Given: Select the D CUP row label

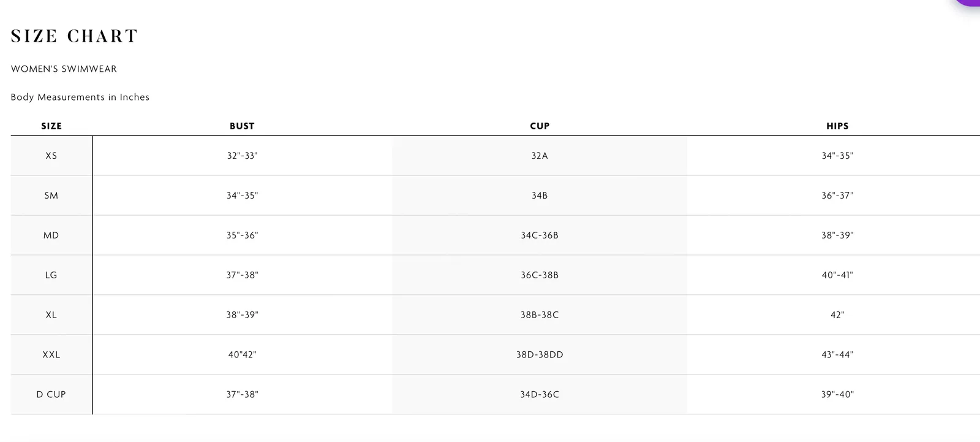Looking at the screenshot, I should [x=51, y=395].
